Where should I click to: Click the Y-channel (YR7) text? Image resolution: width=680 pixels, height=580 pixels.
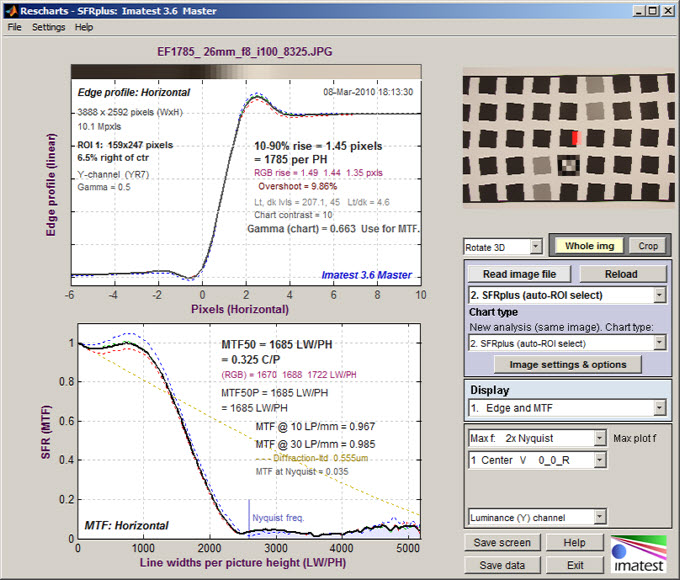coord(113,174)
